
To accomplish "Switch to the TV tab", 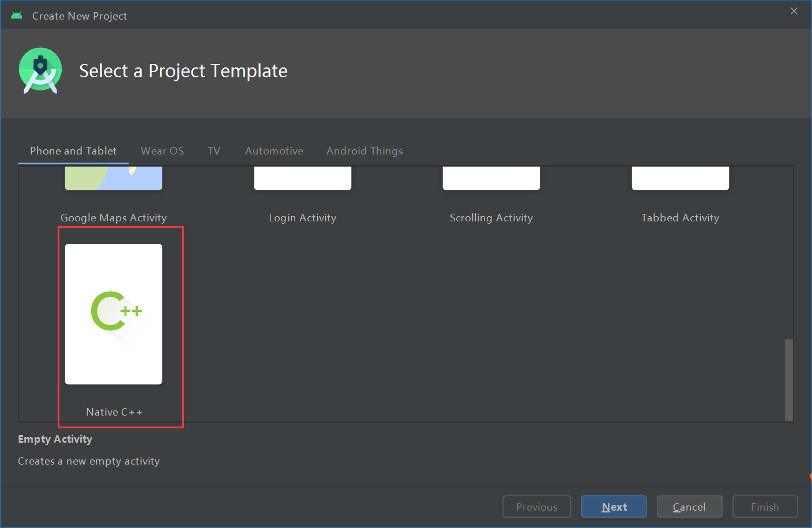I will tap(214, 151).
